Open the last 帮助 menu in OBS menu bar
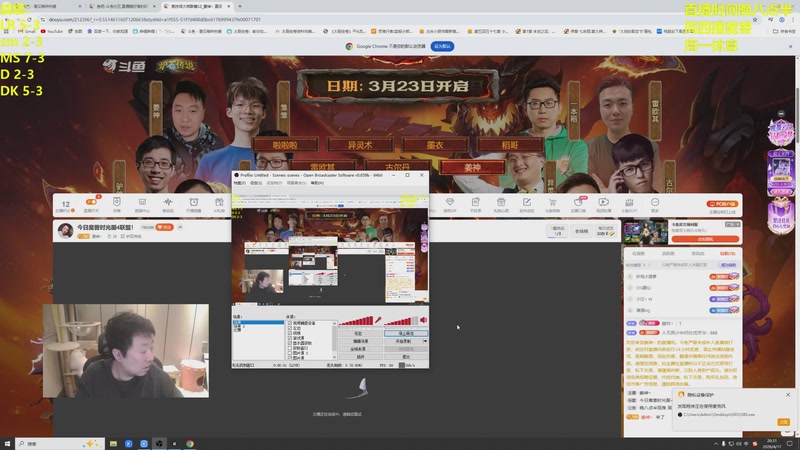Screen dimensions: 800x450 tap(317, 183)
